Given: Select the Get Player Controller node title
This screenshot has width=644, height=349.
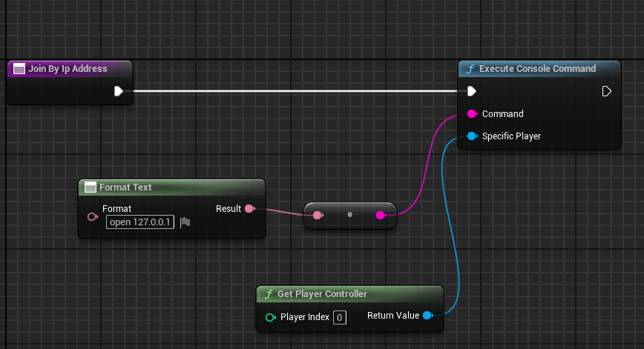Looking at the screenshot, I should pos(322,294).
